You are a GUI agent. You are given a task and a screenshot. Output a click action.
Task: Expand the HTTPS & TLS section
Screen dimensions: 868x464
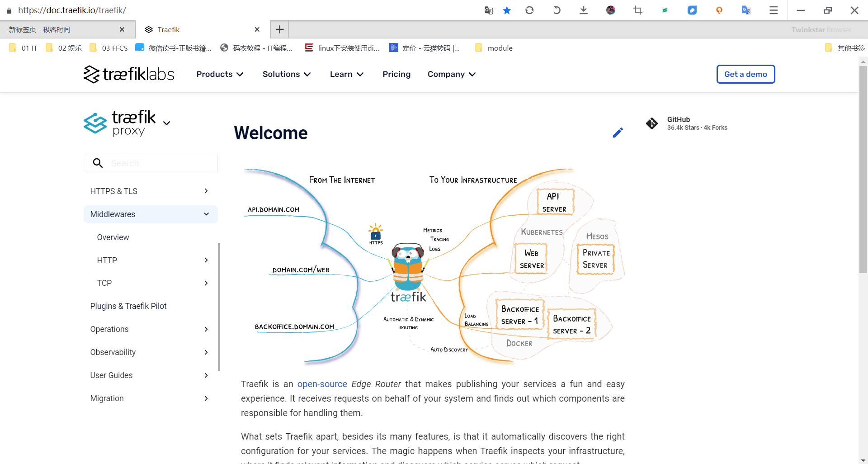point(151,191)
